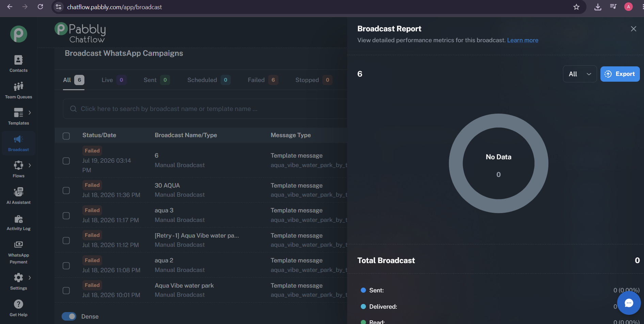
Task: Switch to the Live tab
Action: (114, 80)
